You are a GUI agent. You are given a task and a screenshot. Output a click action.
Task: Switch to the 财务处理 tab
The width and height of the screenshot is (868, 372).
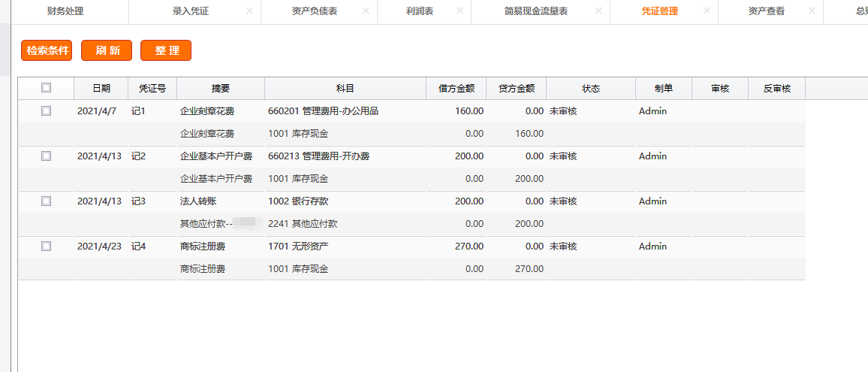point(65,11)
